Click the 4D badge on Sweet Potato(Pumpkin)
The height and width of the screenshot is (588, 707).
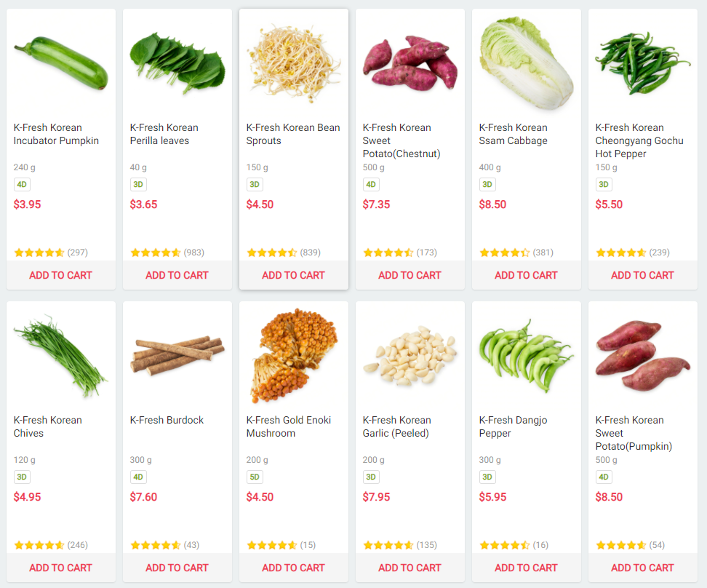tap(604, 477)
